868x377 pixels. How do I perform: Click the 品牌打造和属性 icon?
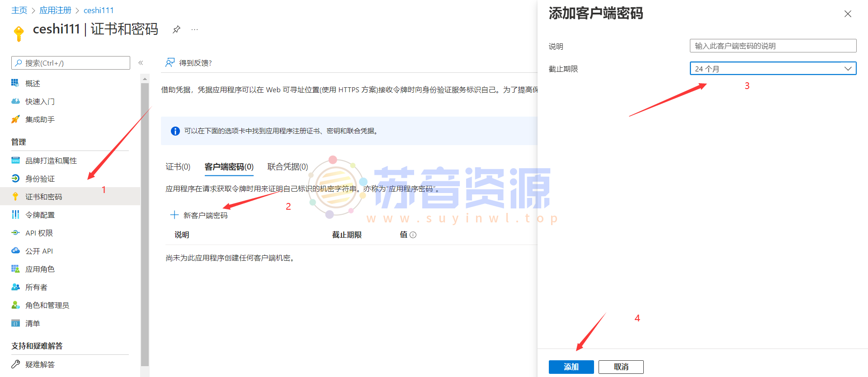pyautogui.click(x=15, y=160)
